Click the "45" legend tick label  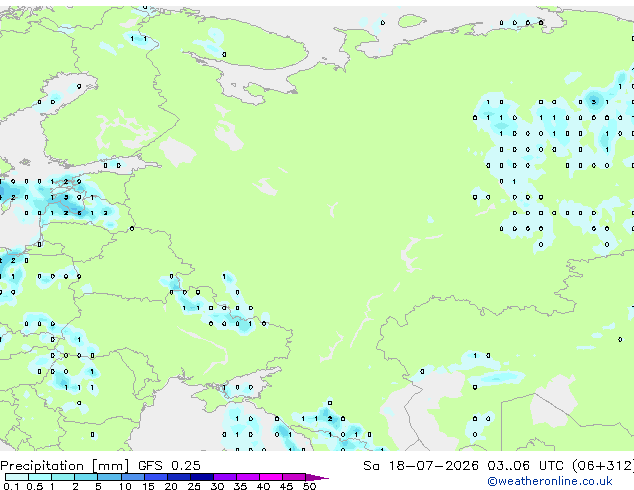click(x=286, y=486)
